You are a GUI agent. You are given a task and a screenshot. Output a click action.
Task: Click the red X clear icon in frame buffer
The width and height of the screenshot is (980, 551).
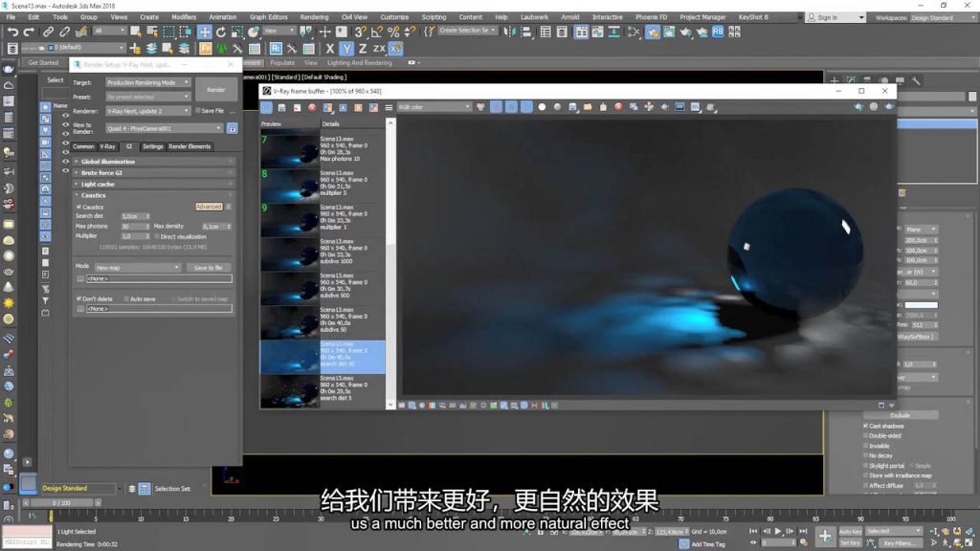312,107
